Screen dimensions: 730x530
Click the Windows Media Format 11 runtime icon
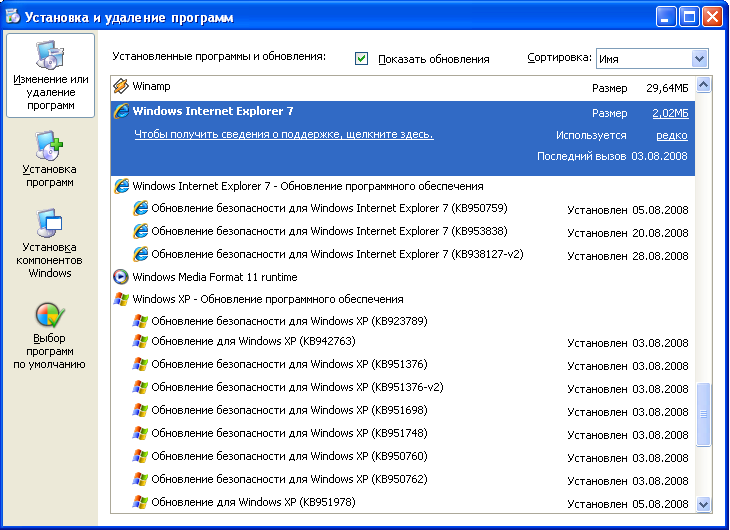[121, 277]
